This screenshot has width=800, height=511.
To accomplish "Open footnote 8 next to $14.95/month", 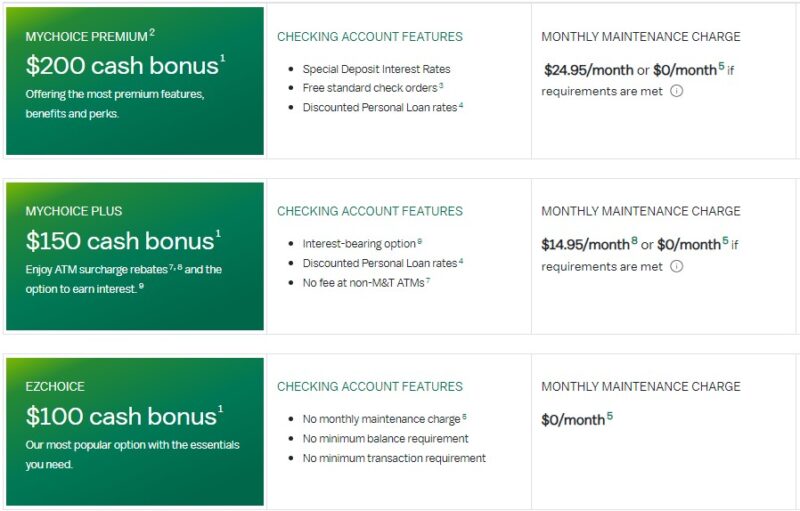I will click(x=634, y=241).
